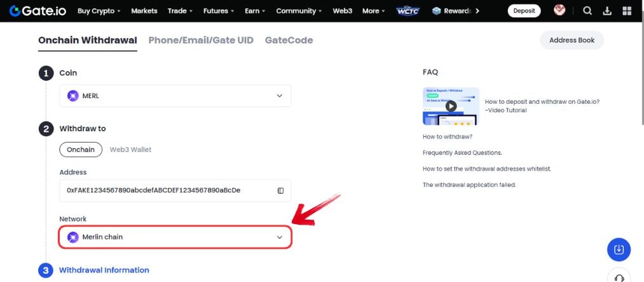
Task: Open the user avatar profile icon
Action: click(x=559, y=10)
